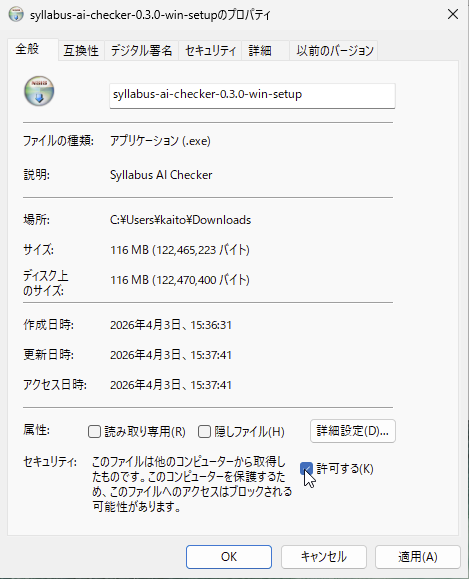Click the installer icon in the title bar

16,14
